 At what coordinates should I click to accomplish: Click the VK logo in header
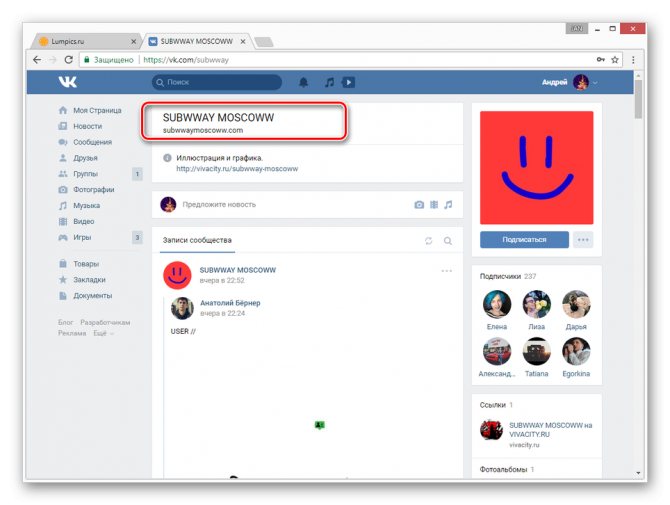pyautogui.click(x=68, y=82)
